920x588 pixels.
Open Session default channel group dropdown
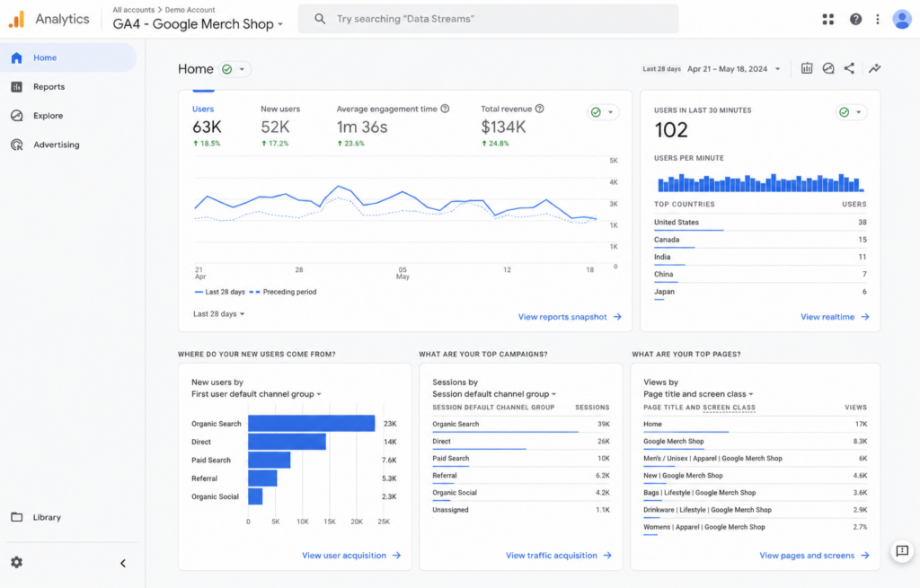[x=494, y=394]
